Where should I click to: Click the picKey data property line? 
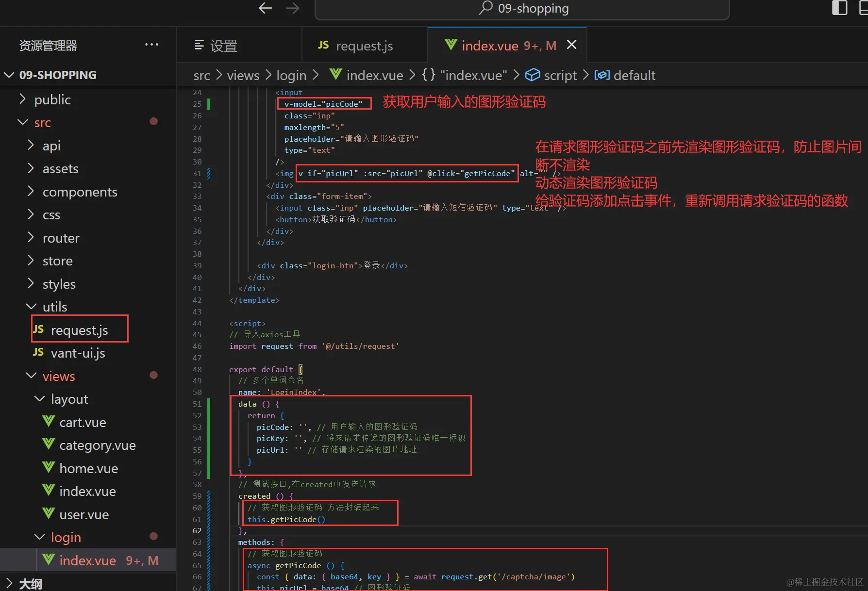(x=361, y=438)
